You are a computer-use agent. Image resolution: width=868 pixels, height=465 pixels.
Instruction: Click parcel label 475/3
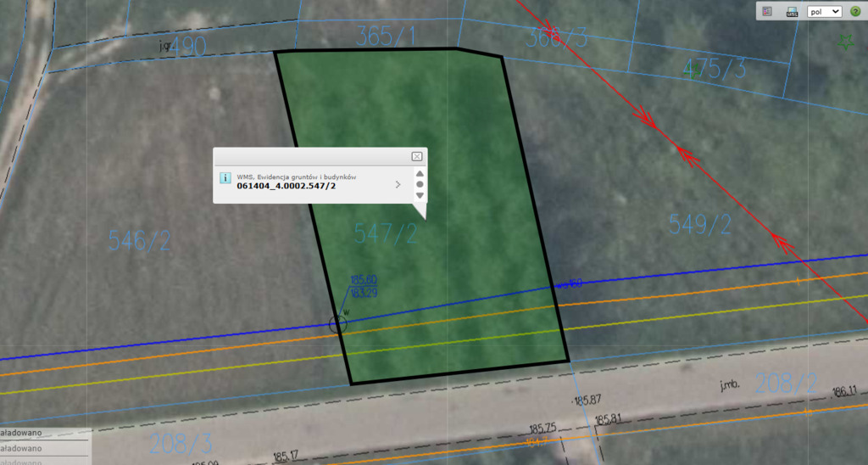[715, 70]
